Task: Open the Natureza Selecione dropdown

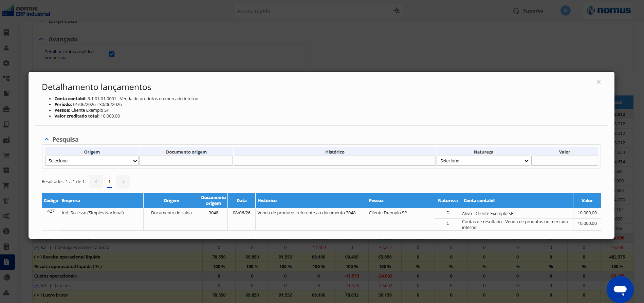Action: [x=483, y=161]
